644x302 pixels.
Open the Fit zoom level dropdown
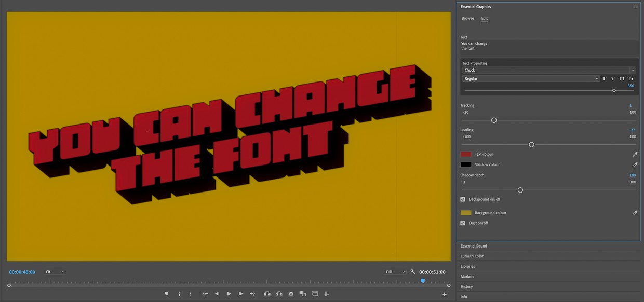point(55,272)
